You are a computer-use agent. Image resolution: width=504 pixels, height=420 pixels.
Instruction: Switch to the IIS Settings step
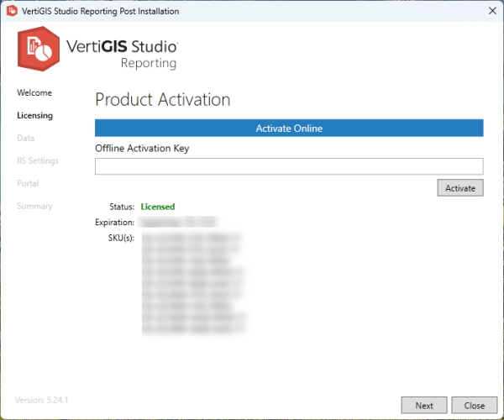click(38, 160)
